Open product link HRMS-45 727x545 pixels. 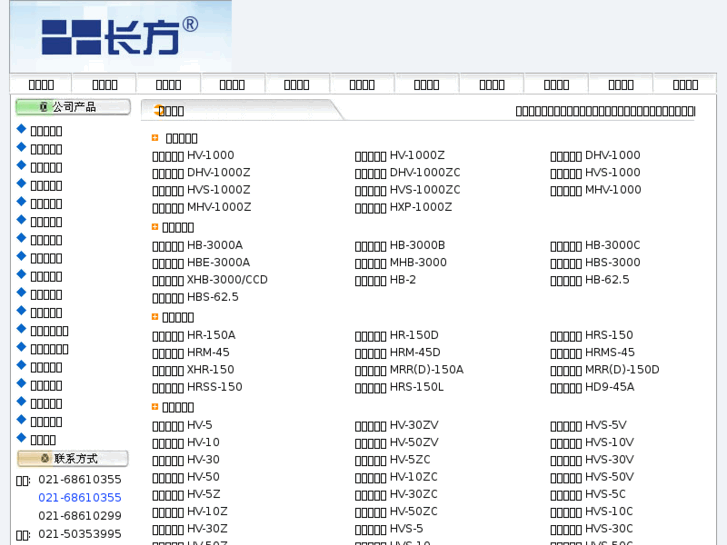(x=593, y=353)
